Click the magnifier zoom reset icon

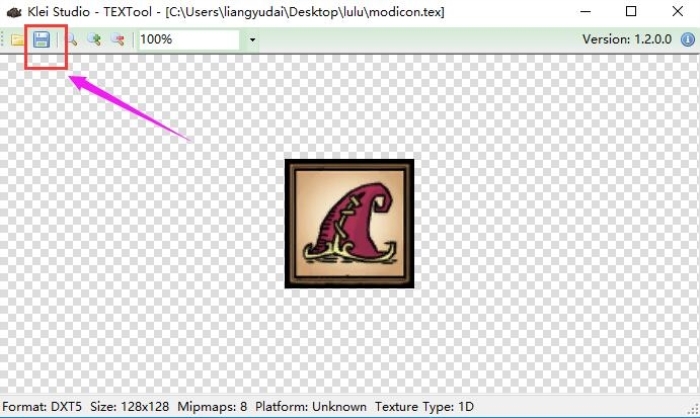(x=71, y=40)
